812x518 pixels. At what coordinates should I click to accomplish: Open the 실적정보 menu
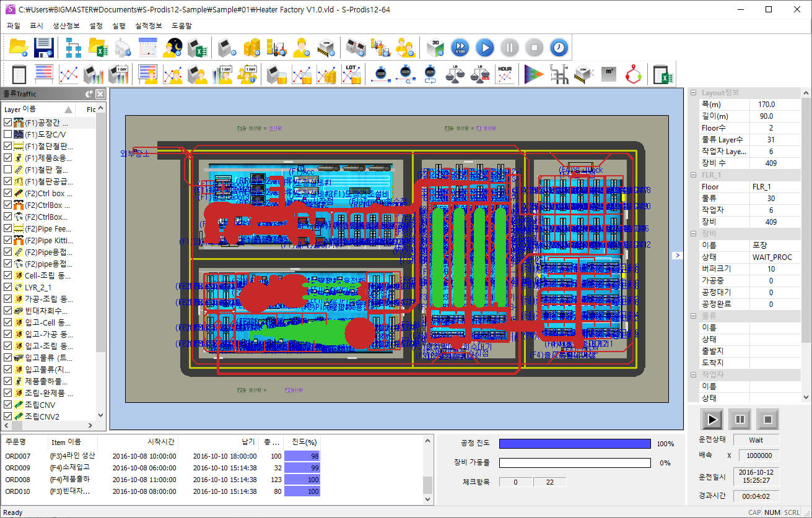tap(149, 26)
